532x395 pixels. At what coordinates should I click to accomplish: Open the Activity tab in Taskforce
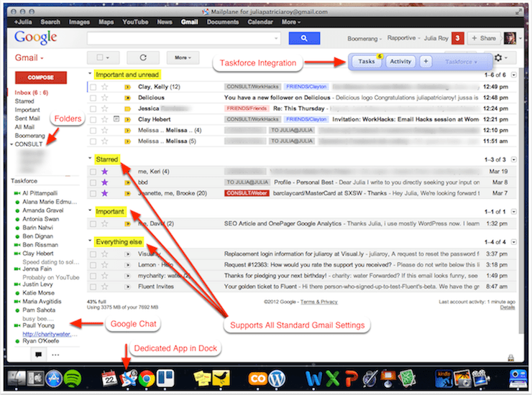click(400, 61)
